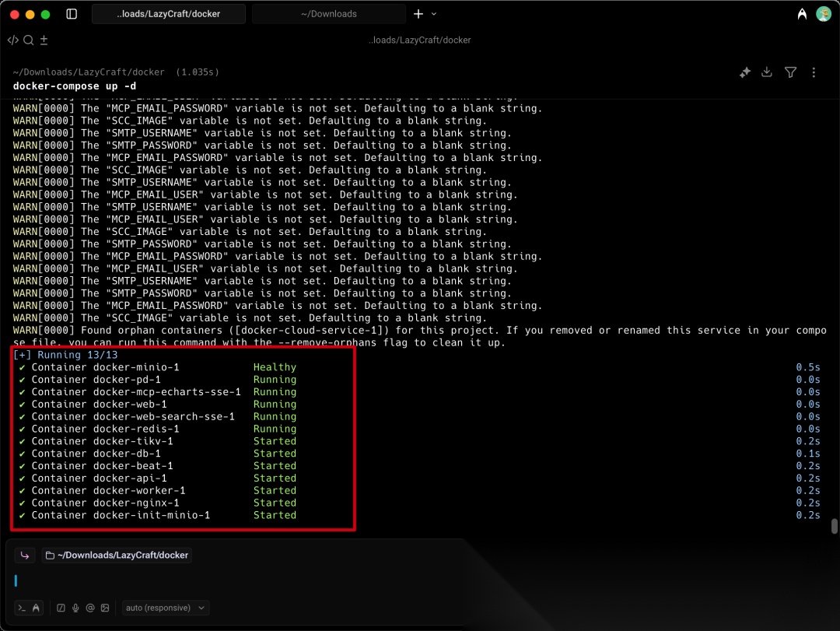Click the 0.1s timing for docker-db-1
840x631 pixels.
[x=808, y=454]
